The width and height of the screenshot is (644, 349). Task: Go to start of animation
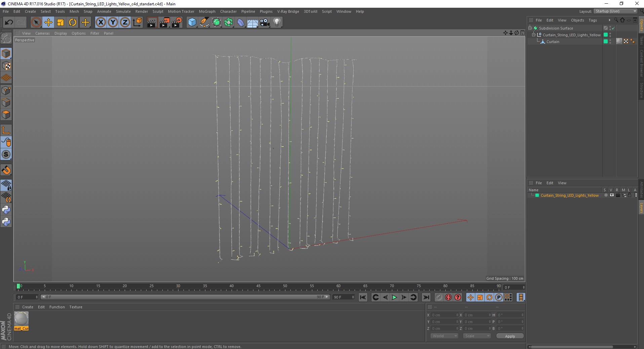click(x=363, y=297)
